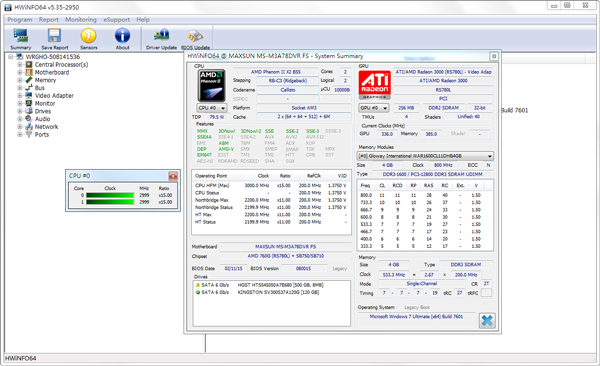Select the Audio tree icon
This screenshot has width=600, height=366.
tap(29, 119)
